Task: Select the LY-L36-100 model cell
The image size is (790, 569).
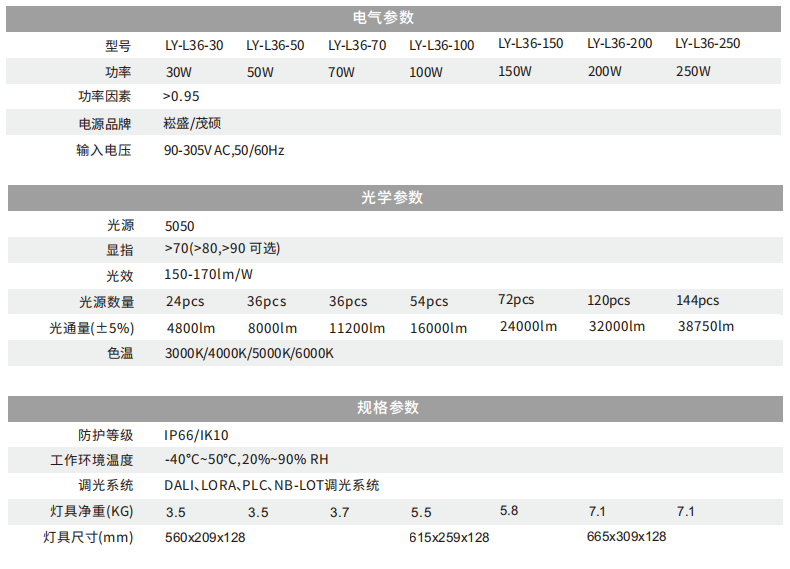Action: click(x=441, y=46)
